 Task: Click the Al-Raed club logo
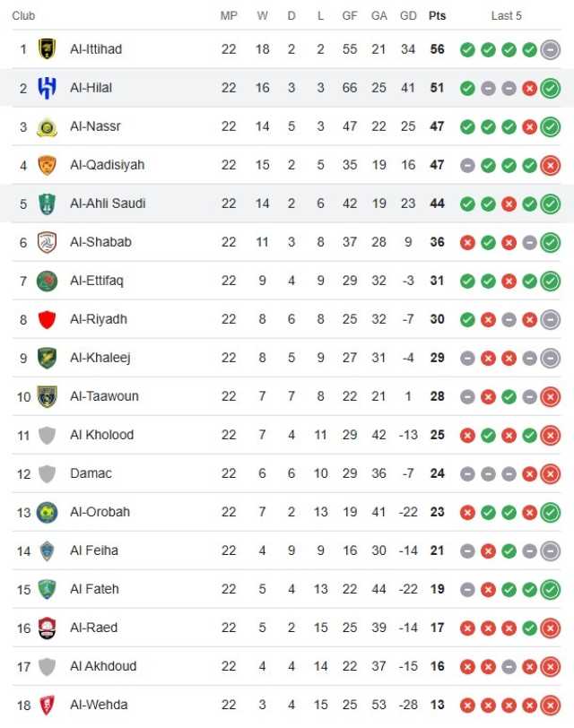pos(47,628)
